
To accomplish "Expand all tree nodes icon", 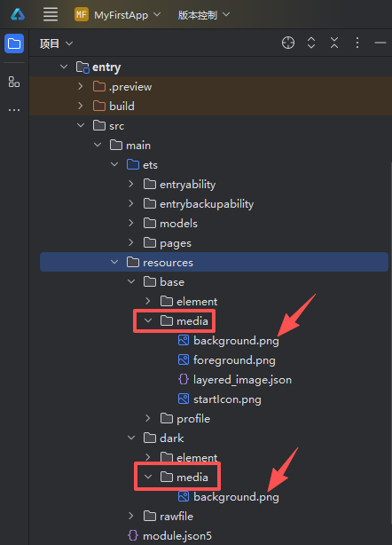I will click(311, 43).
